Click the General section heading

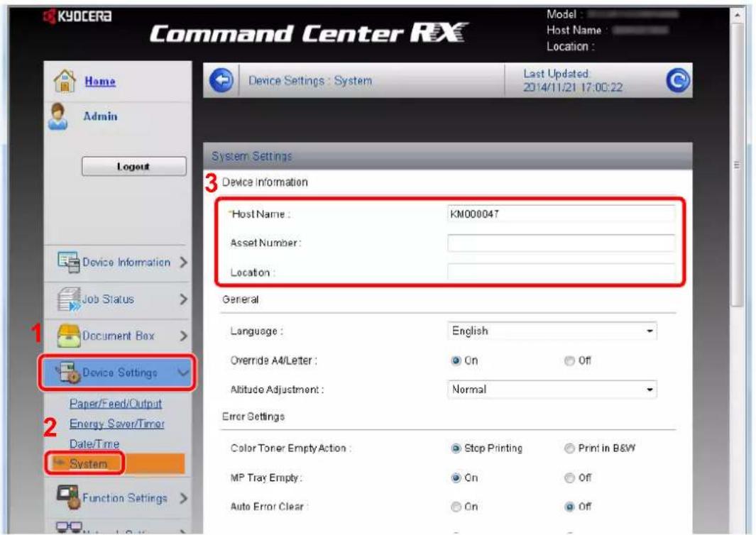point(240,299)
